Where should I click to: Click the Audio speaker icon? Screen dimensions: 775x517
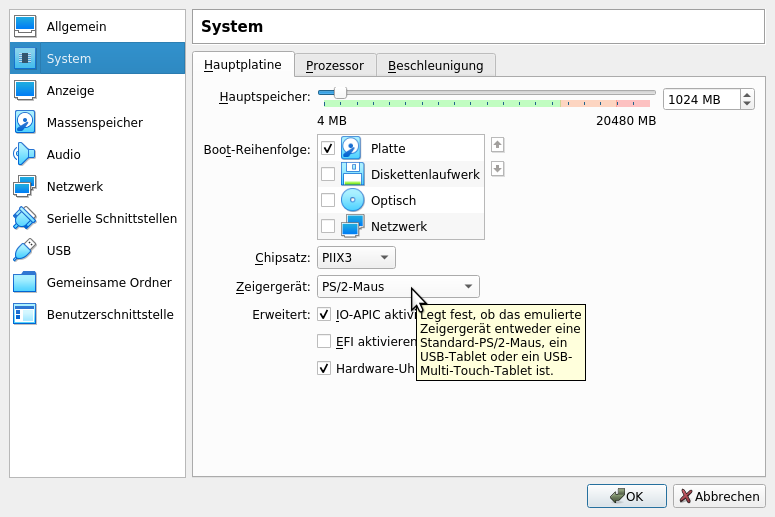pos(25,154)
